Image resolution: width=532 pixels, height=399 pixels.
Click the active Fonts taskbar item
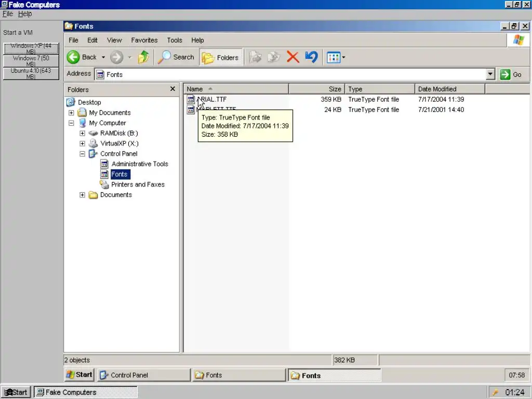pos(334,375)
